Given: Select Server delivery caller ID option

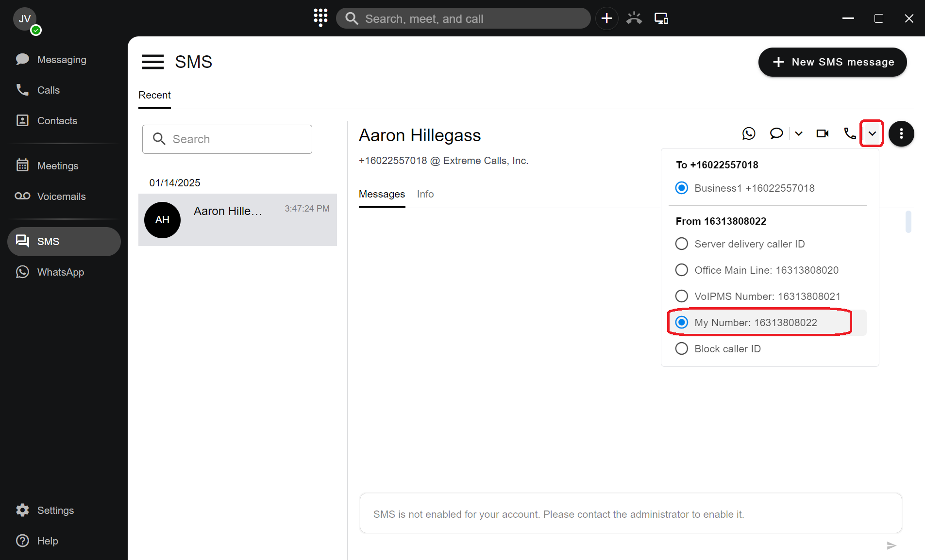Looking at the screenshot, I should (x=682, y=244).
